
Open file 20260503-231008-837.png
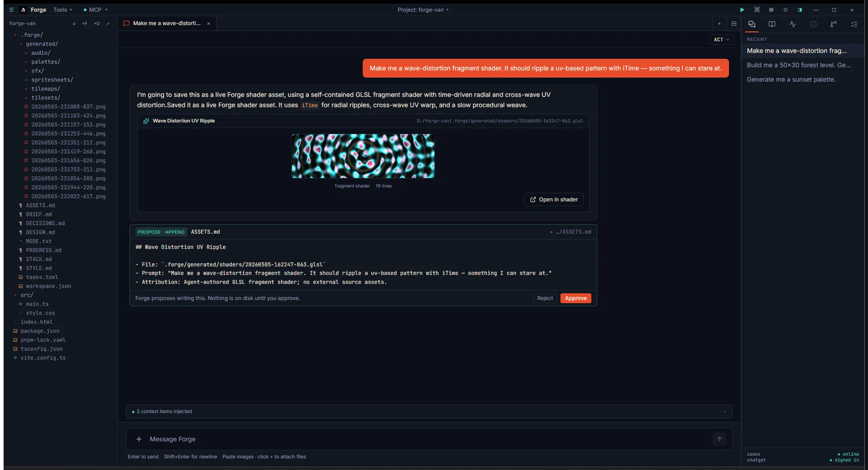point(68,107)
